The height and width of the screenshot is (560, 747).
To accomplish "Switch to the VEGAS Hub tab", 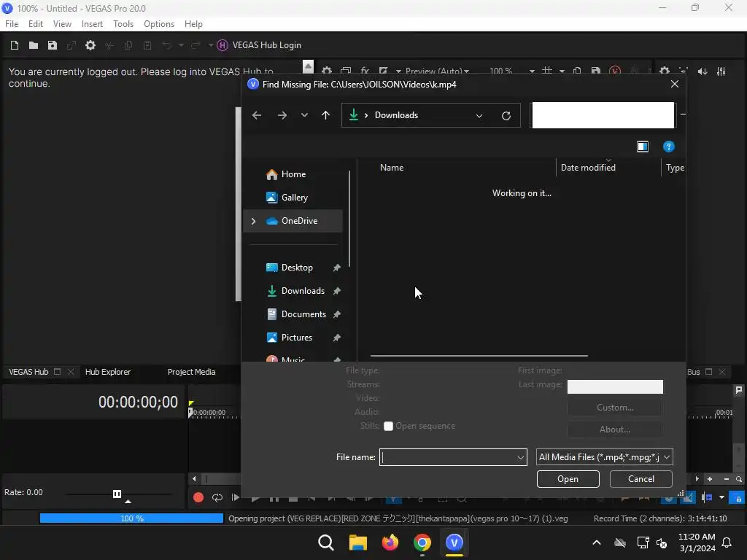I will coord(28,372).
